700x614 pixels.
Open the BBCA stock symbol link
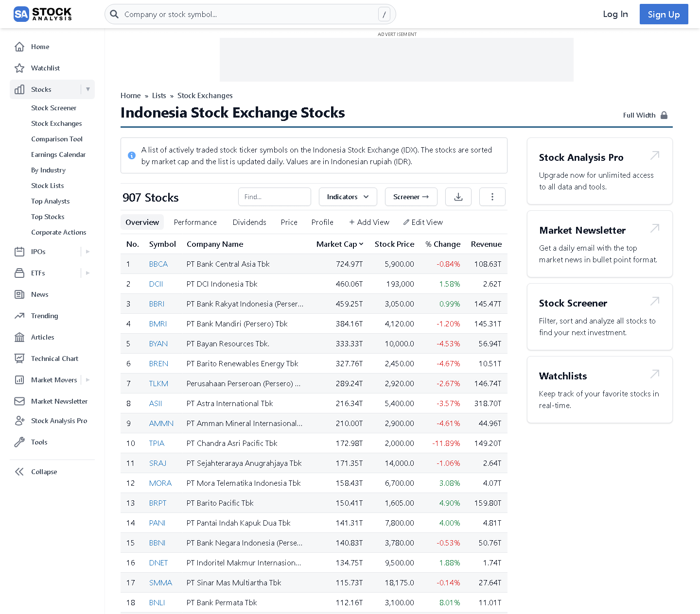coord(158,264)
